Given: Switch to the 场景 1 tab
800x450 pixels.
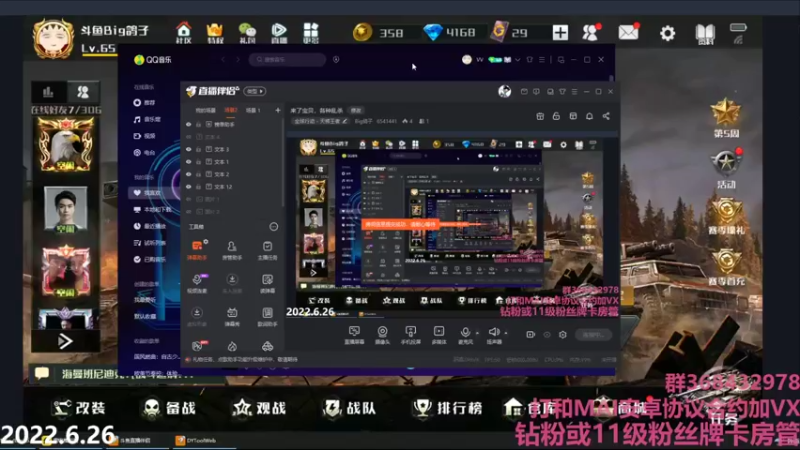Looking at the screenshot, I should pyautogui.click(x=253, y=110).
